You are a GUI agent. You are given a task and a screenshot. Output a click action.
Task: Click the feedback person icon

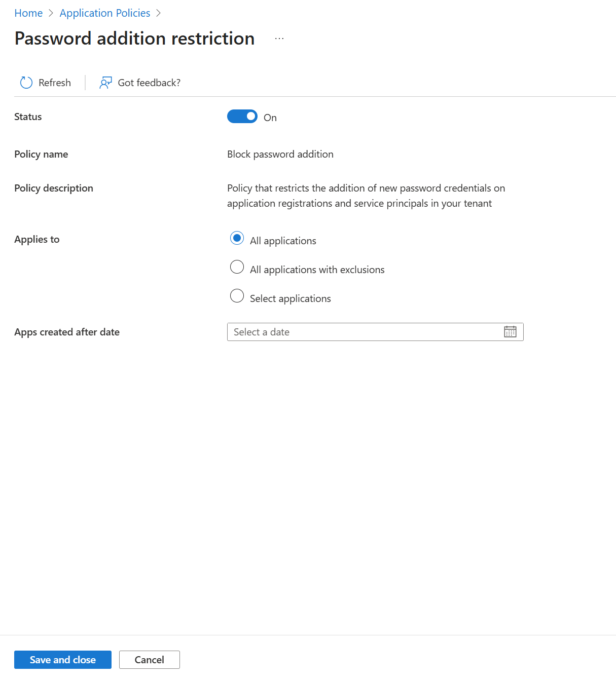click(105, 83)
